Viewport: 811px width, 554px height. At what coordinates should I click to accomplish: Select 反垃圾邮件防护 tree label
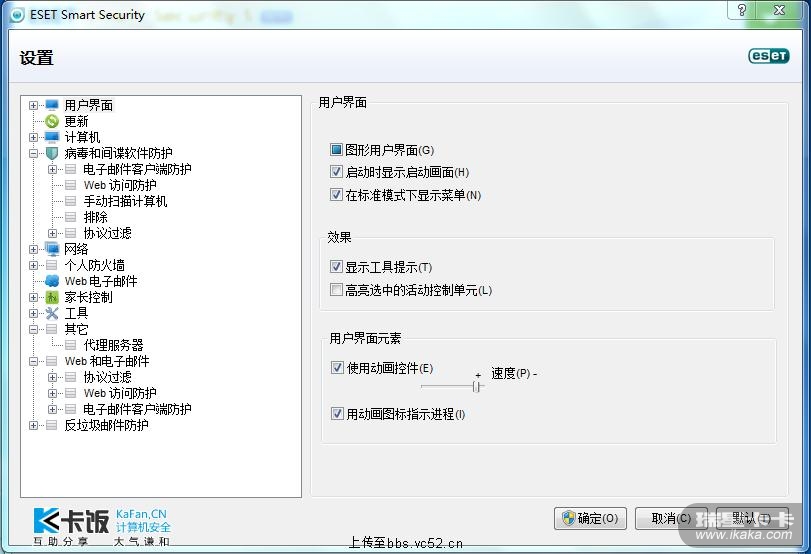coord(106,426)
